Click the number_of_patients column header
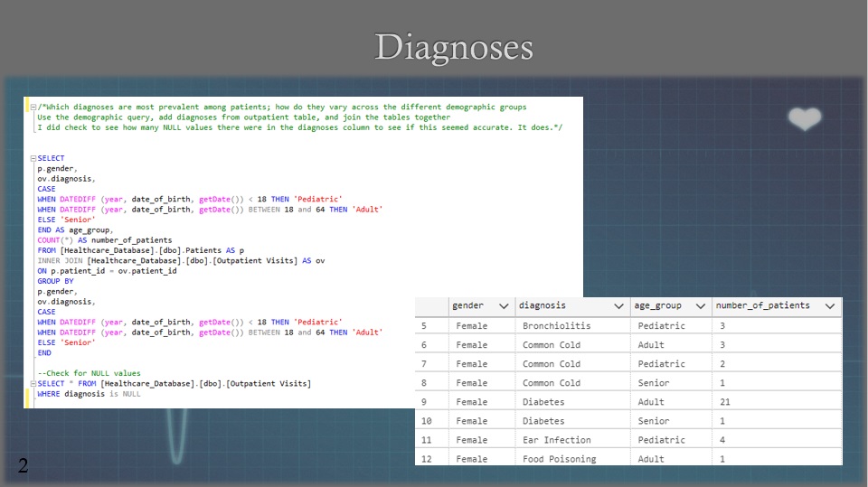Screen dimensions: 868x487 pos(776,306)
